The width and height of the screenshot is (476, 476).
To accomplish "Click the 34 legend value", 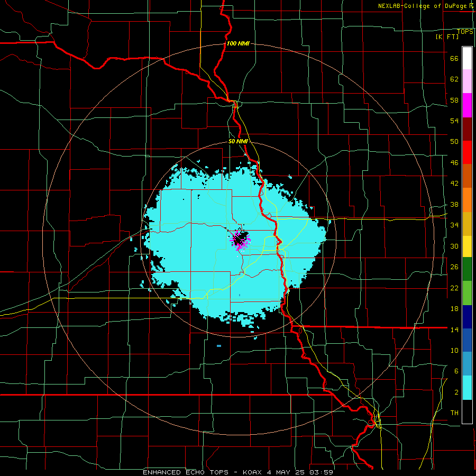I will 454,225.
